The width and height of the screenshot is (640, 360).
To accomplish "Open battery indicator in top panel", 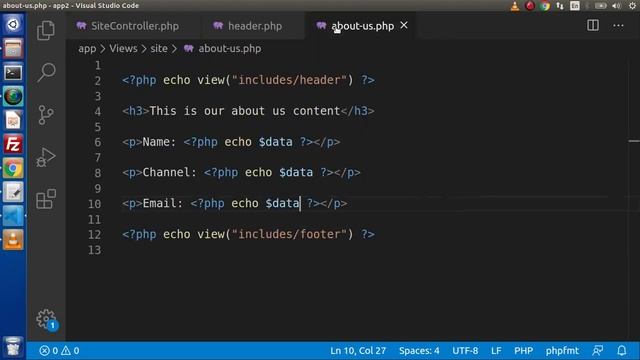I will (x=600, y=6).
